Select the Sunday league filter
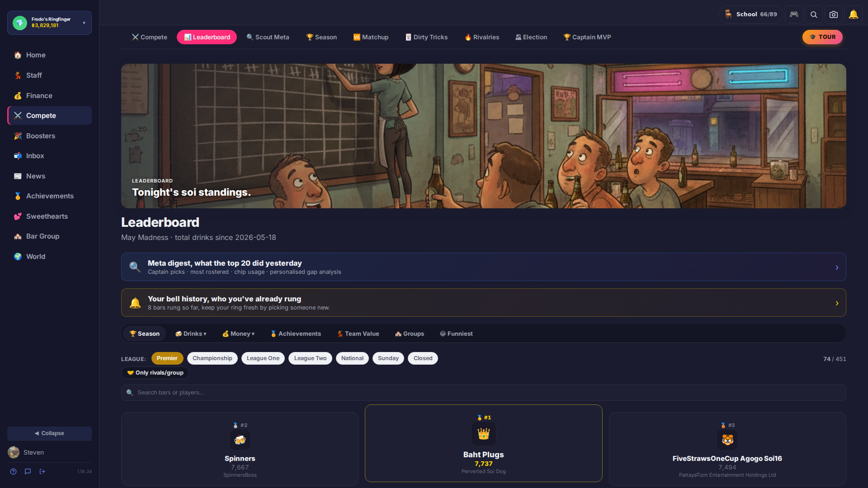The height and width of the screenshot is (488, 868). (x=388, y=358)
